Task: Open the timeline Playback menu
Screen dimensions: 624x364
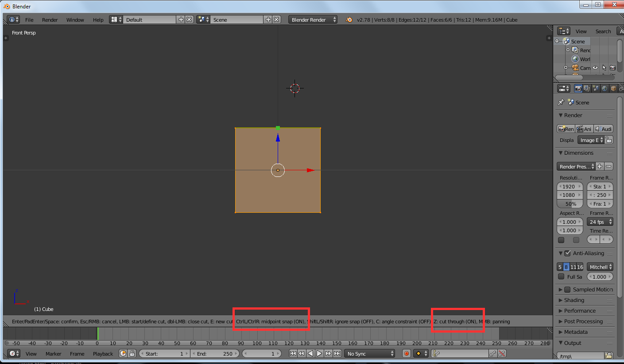Action: pyautogui.click(x=103, y=354)
